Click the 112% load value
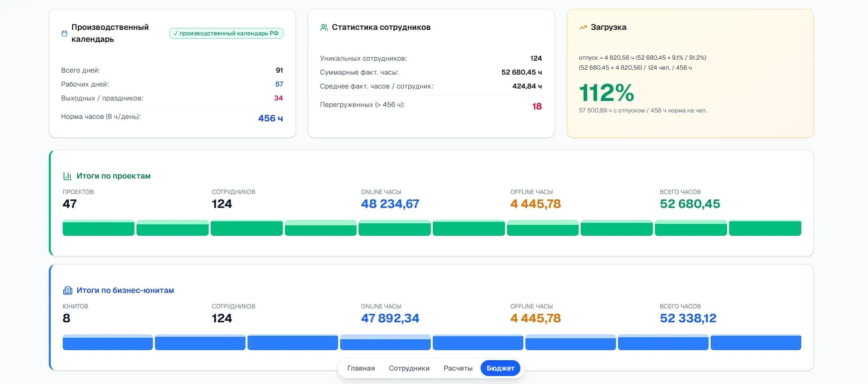Screen dimensions: 868x384 point(607,93)
